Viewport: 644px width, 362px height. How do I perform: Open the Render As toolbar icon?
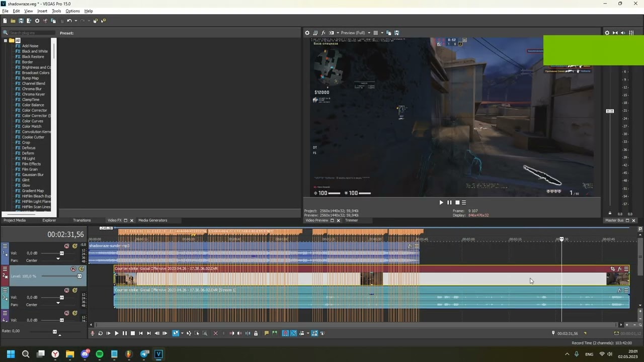pyautogui.click(x=29, y=21)
